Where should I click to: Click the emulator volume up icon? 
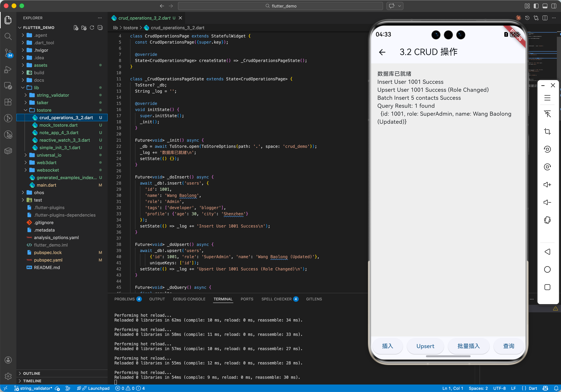[x=547, y=185]
